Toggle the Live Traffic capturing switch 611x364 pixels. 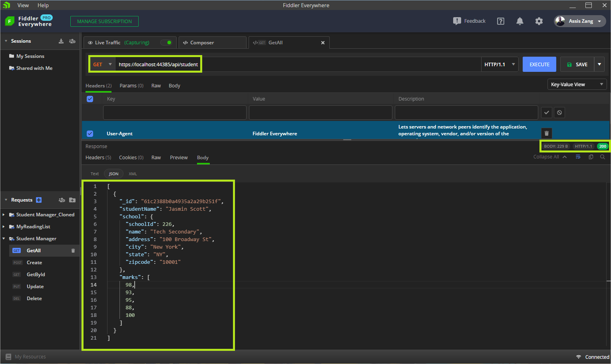click(x=166, y=43)
